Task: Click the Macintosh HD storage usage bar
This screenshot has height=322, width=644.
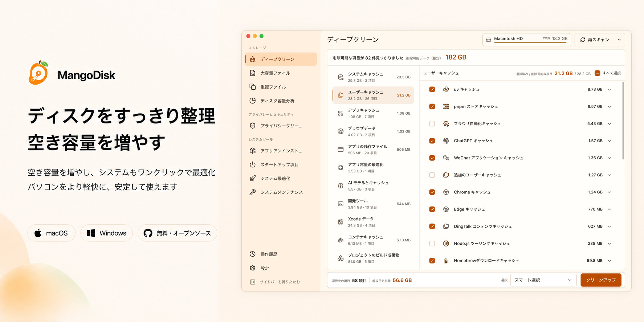Action: (530, 43)
